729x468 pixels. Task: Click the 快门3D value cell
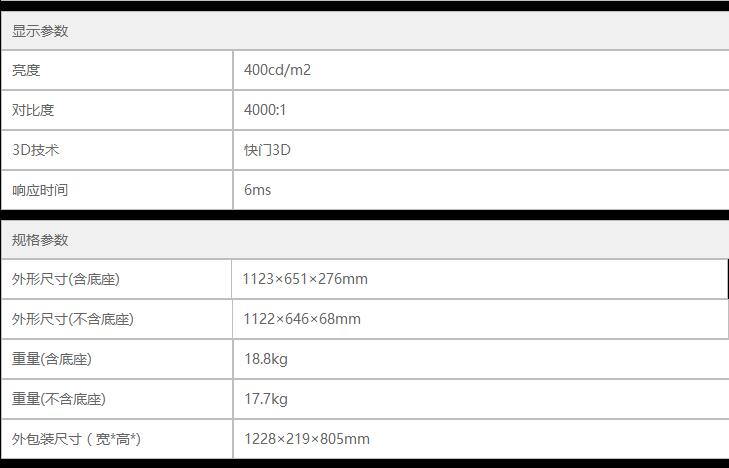coord(267,150)
